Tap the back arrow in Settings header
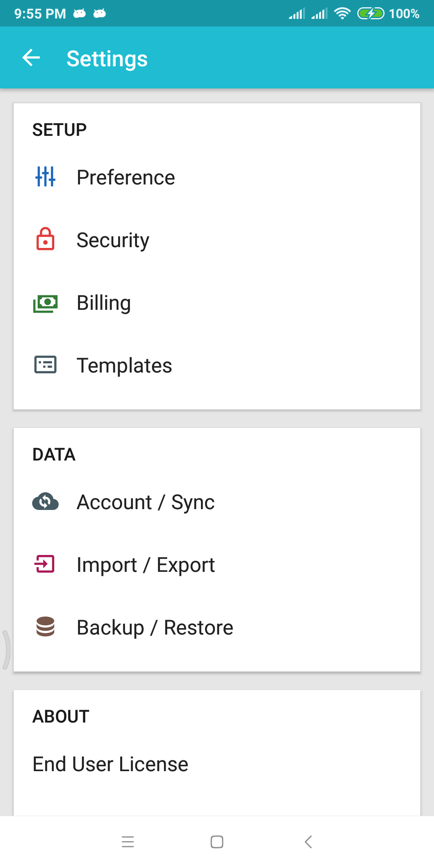The width and height of the screenshot is (434, 868). pyautogui.click(x=31, y=58)
